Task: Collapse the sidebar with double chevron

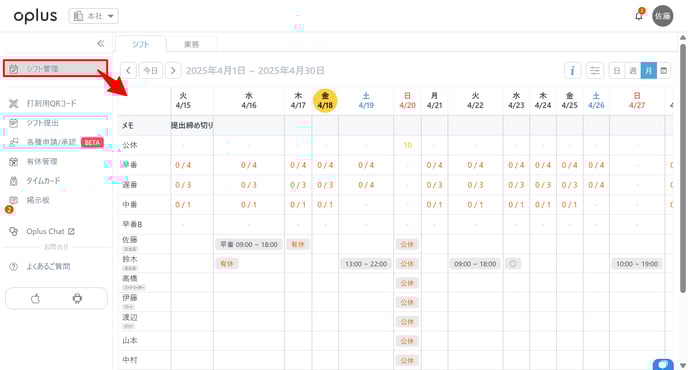Action: (x=100, y=43)
